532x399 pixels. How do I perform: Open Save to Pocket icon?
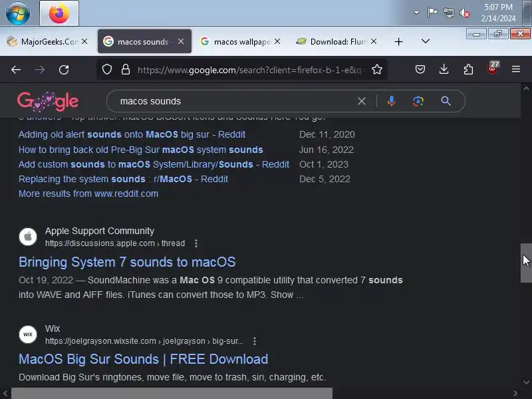tap(420, 70)
